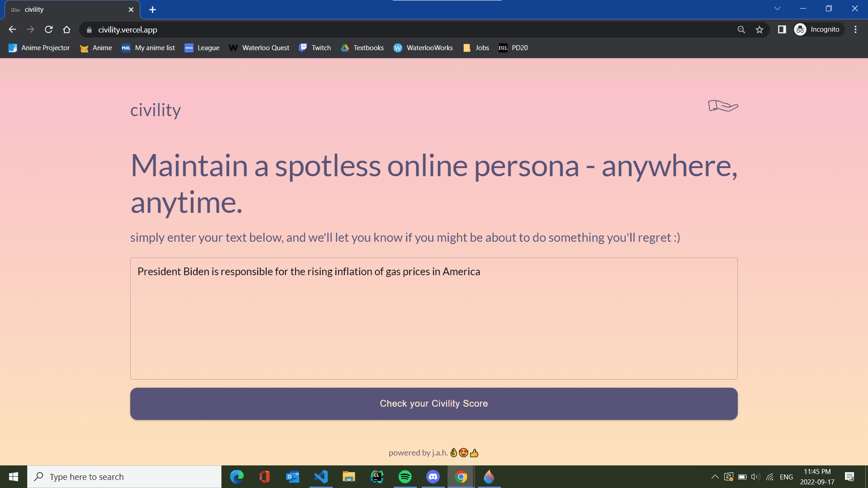Show hidden system tray icons
The height and width of the screenshot is (488, 868).
[715, 477]
